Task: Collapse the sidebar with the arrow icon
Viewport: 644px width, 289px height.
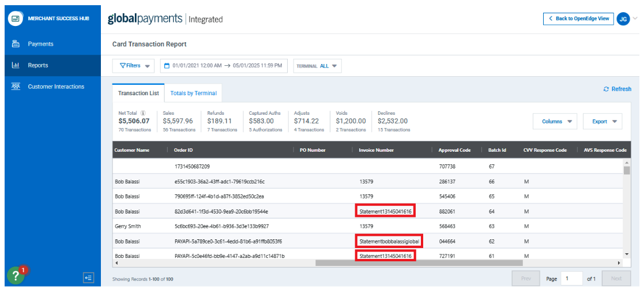Action: [88, 278]
